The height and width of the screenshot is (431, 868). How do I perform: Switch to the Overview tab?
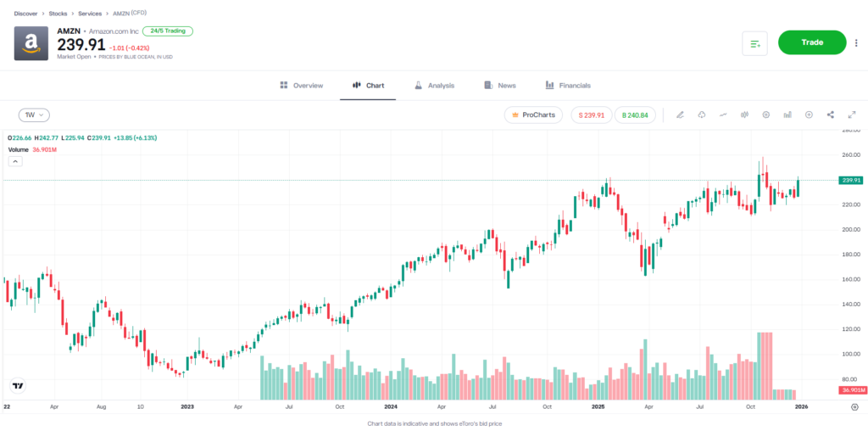(x=301, y=86)
